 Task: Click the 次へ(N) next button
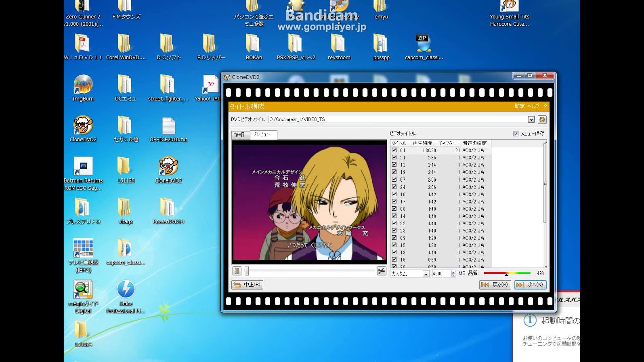tap(530, 285)
